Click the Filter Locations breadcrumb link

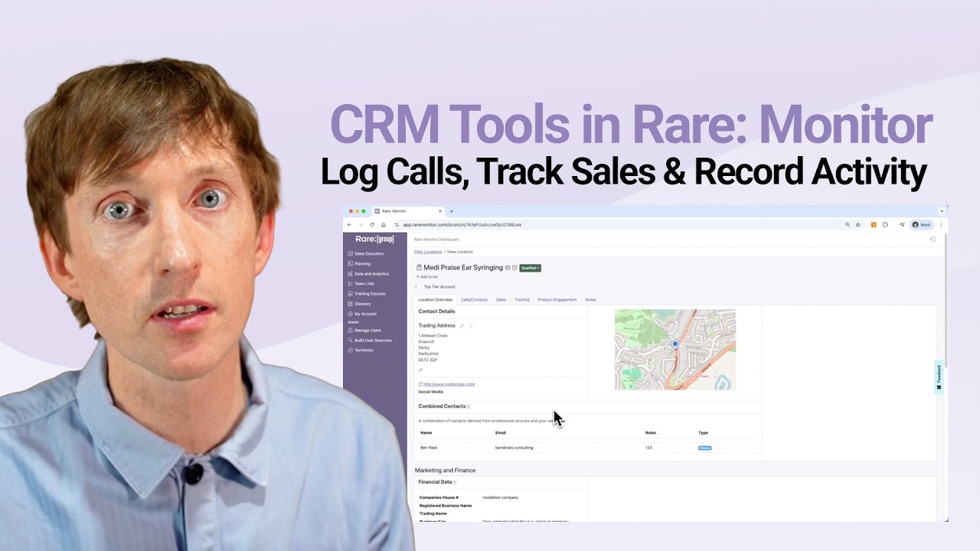point(428,252)
